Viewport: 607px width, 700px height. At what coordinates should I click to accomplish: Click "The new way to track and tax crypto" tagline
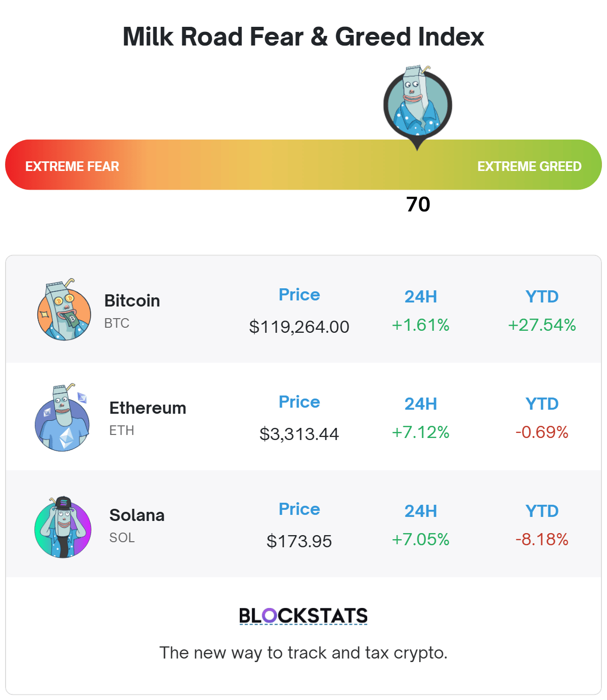click(303, 653)
